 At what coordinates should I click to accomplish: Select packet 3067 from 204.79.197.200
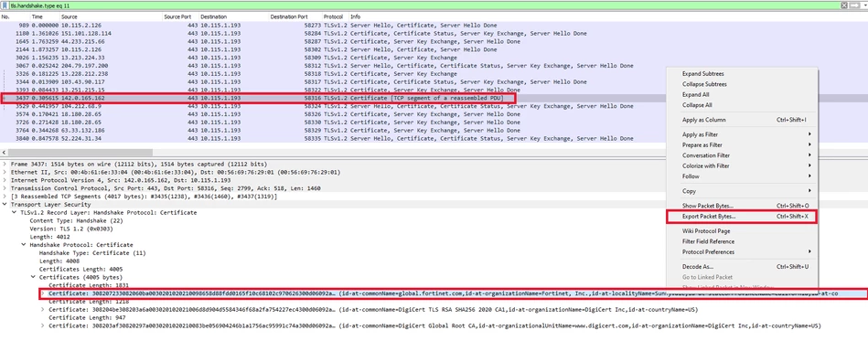tap(434, 66)
